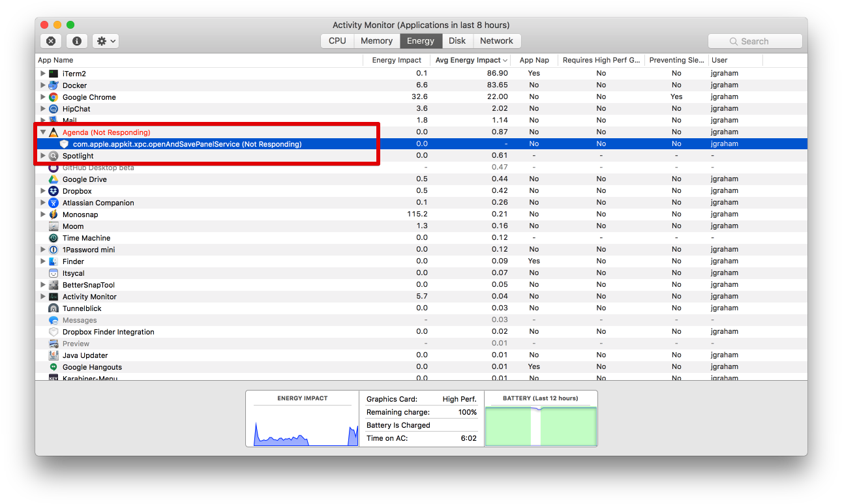This screenshot has width=842, height=504.
Task: Click the 1Password mini icon
Action: coord(53,250)
